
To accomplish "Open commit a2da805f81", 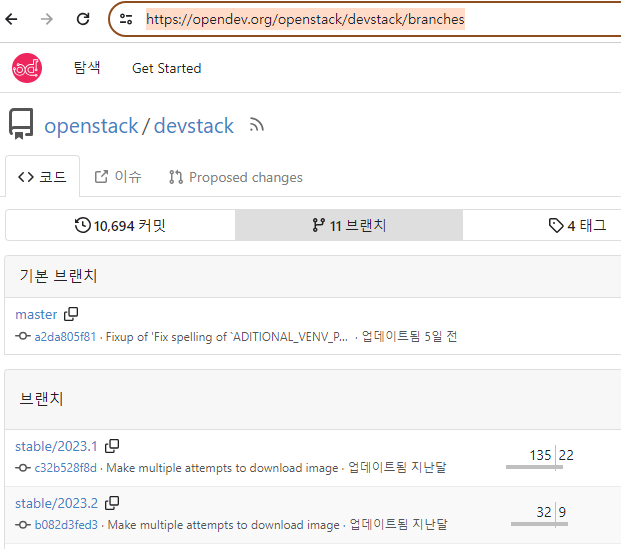I will click(65, 337).
